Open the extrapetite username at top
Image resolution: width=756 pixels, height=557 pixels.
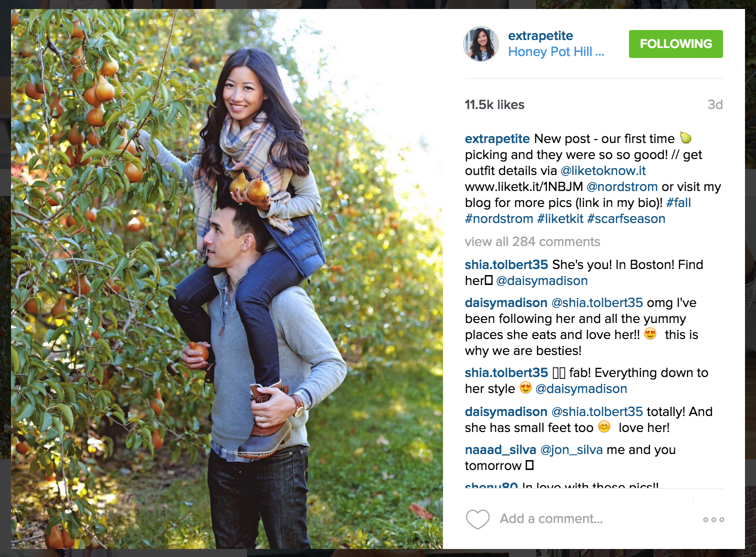click(x=540, y=36)
